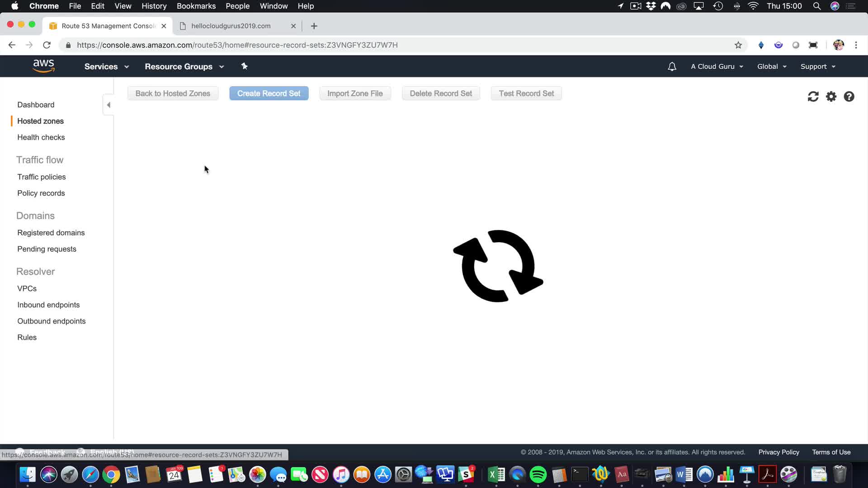Switch to the hellocloudgurus2019.com tab
The height and width of the screenshot is (488, 868).
[231, 26]
